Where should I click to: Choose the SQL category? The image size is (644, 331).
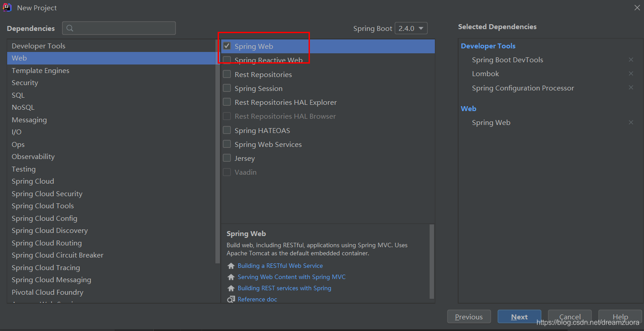112,95
